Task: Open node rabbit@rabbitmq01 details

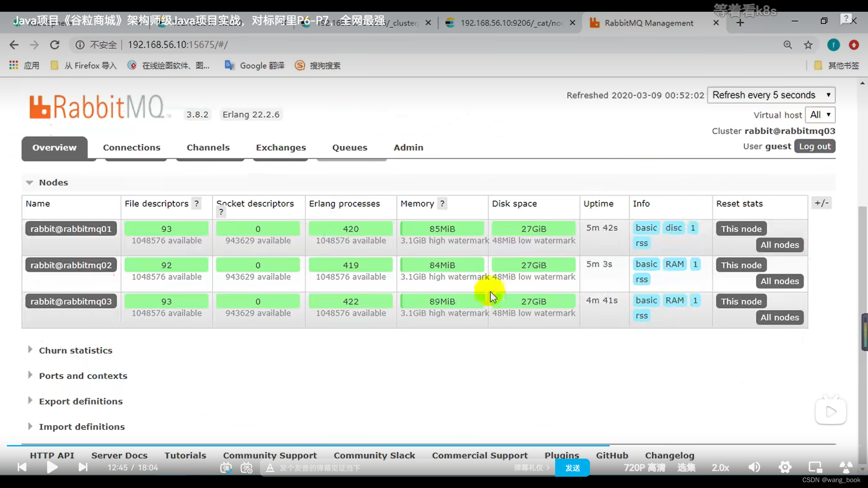Action: point(71,229)
